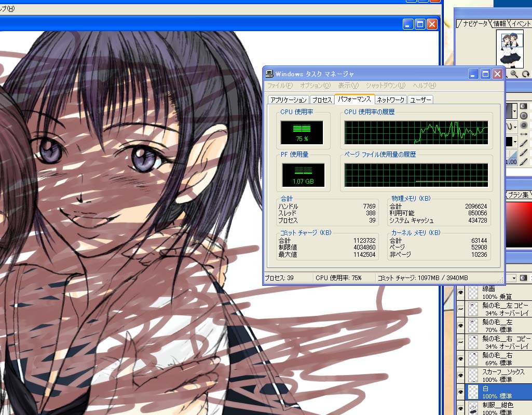Select the 髪の毛_左 コピー overlay layer
This screenshot has height=415, width=532.
498,309
